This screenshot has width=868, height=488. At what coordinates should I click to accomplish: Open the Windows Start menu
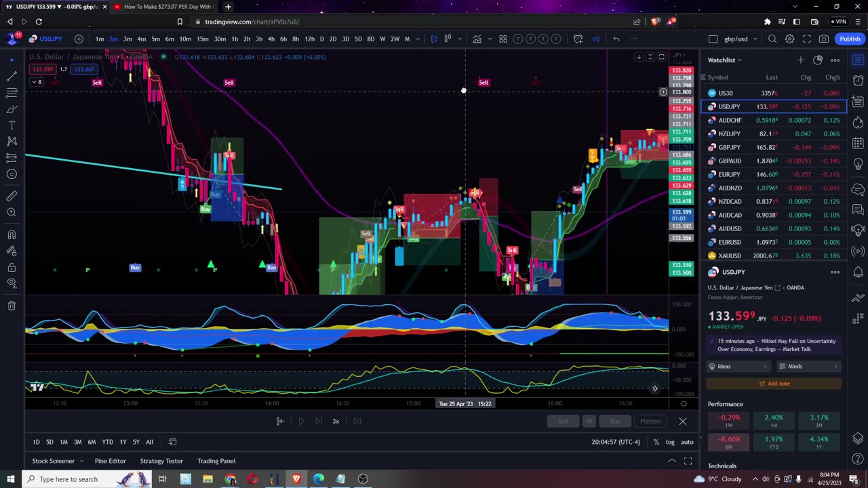(12, 479)
